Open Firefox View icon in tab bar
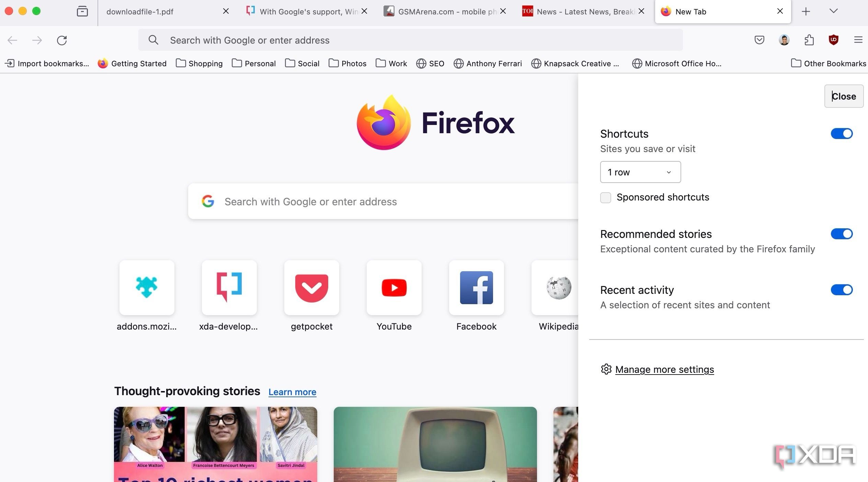Image resolution: width=868 pixels, height=482 pixels. tap(82, 11)
